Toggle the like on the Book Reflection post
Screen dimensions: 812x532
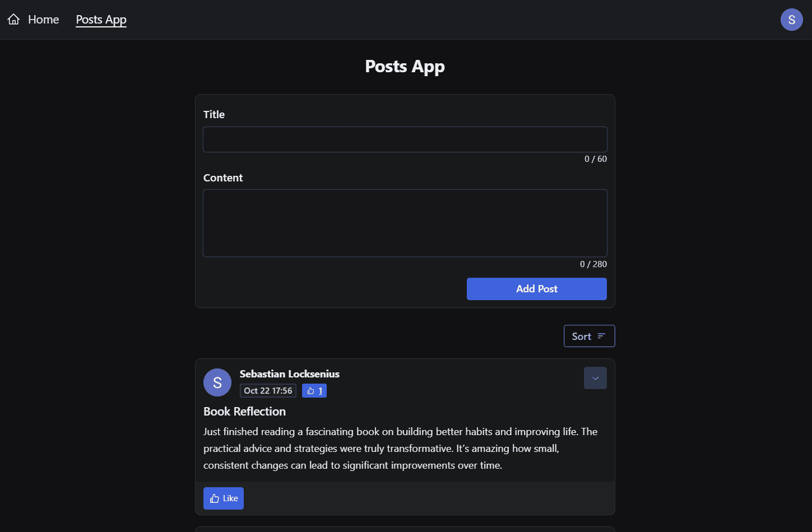(223, 498)
